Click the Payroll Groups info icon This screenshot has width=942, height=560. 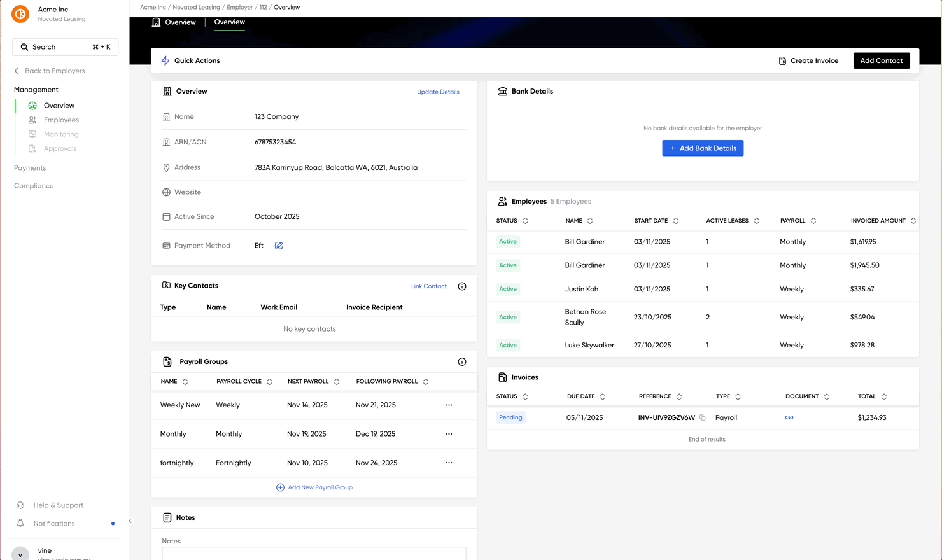[462, 362]
